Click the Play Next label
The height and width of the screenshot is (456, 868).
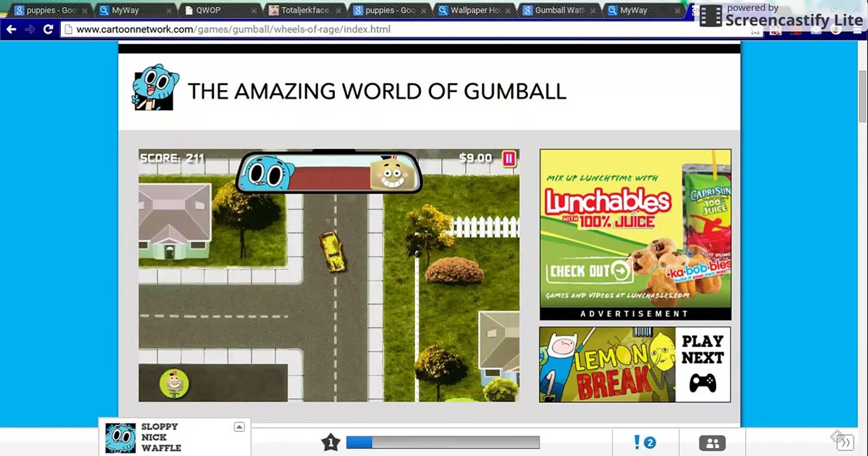[703, 349]
